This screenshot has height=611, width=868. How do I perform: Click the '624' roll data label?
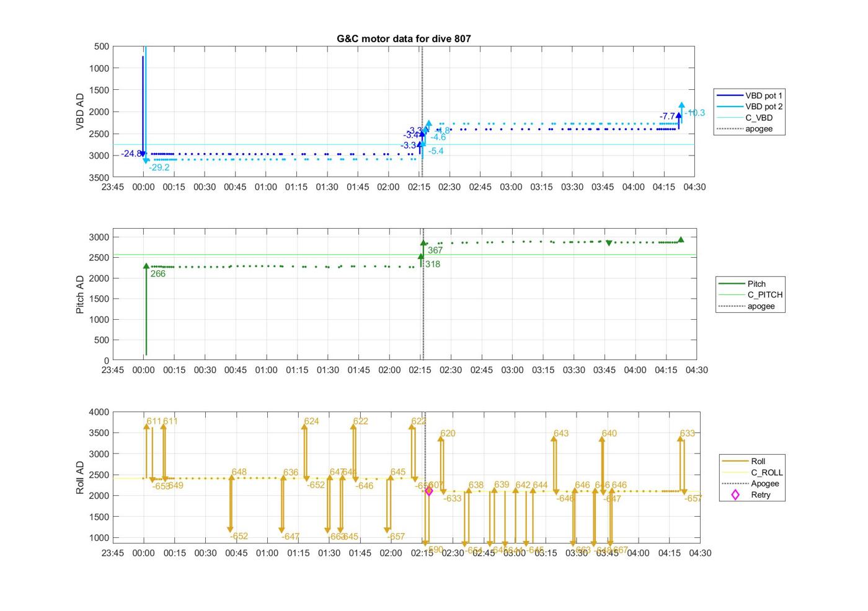click(x=311, y=421)
